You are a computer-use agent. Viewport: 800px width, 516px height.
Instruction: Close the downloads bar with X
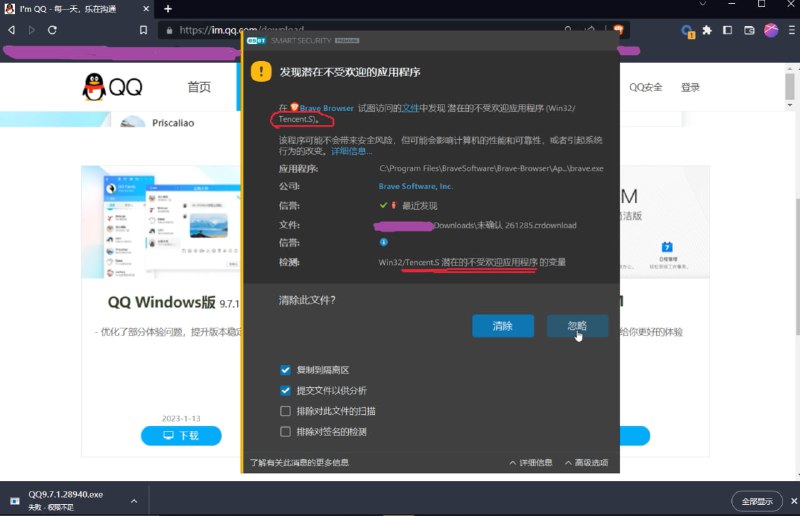794,501
